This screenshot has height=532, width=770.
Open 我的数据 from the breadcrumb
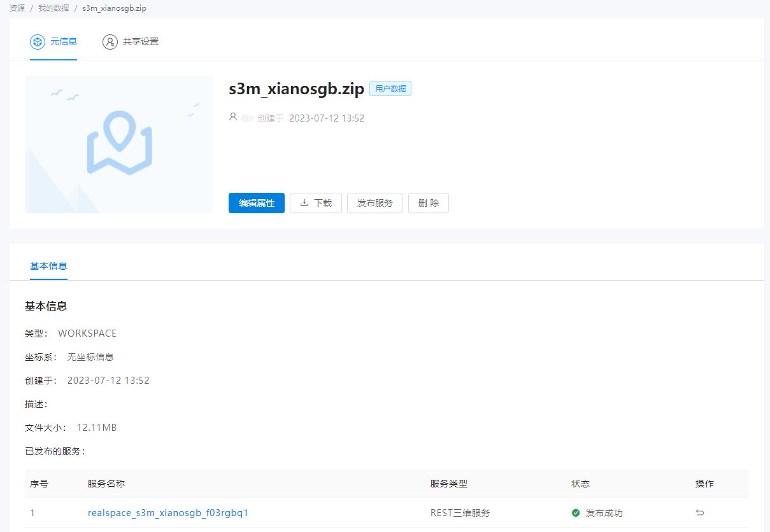pyautogui.click(x=53, y=8)
